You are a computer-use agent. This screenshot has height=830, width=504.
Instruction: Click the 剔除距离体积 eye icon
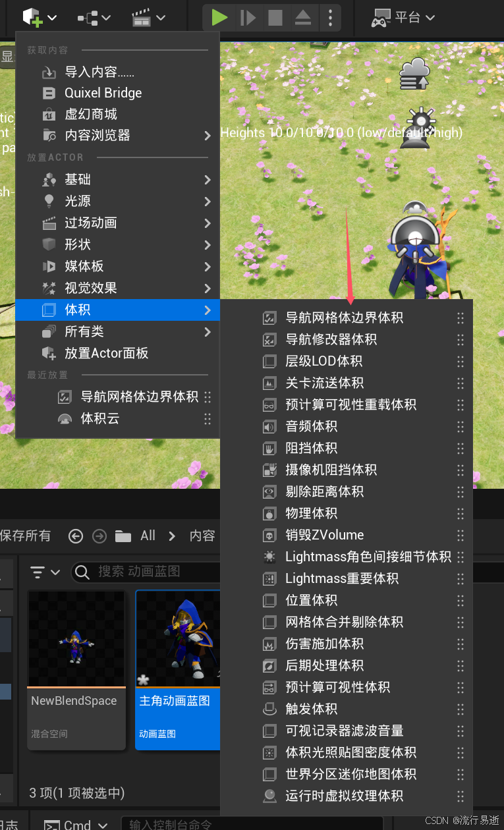269,492
